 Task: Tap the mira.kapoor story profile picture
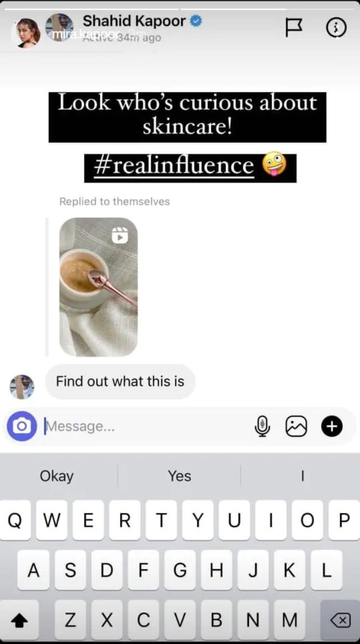tap(28, 33)
